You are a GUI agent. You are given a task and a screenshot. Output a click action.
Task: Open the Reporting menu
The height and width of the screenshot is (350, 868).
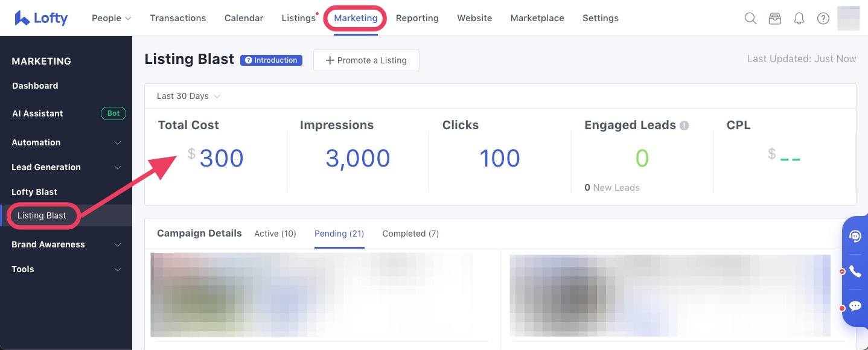(417, 18)
